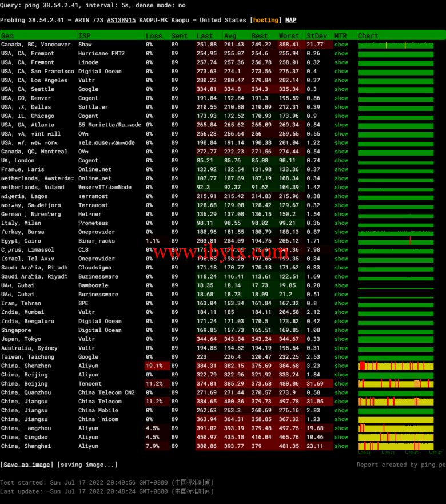Show MTR for Canada, BC, Vancouver row

pos(341,45)
